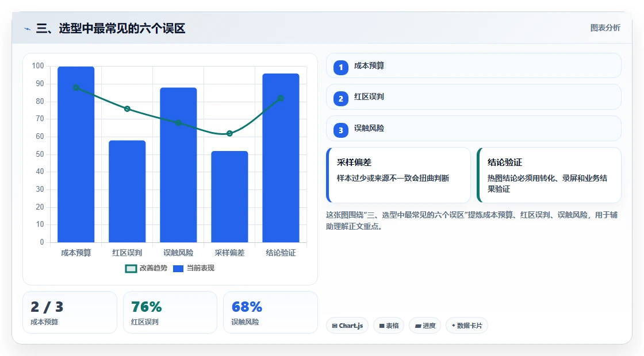Click trend line point above 红区误判
Image resolution: width=644 pixels, height=356 pixels.
point(127,109)
